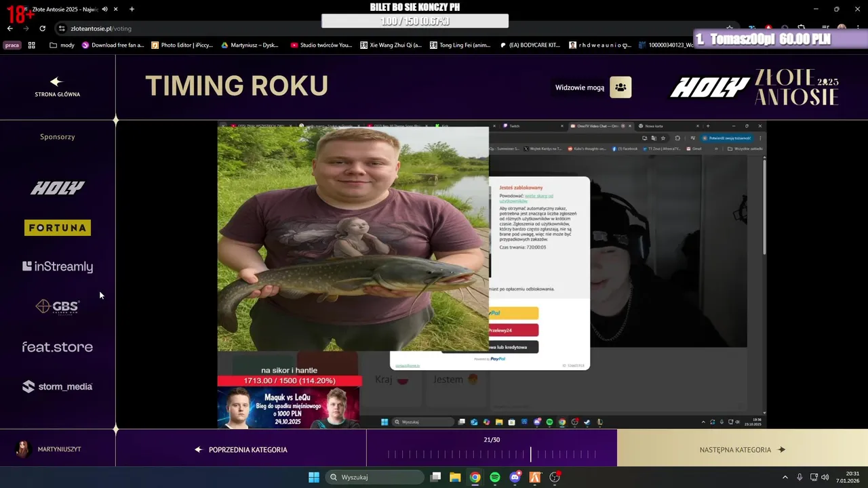Open the site information icon in address bar
The width and height of the screenshot is (868, 488).
[61, 28]
